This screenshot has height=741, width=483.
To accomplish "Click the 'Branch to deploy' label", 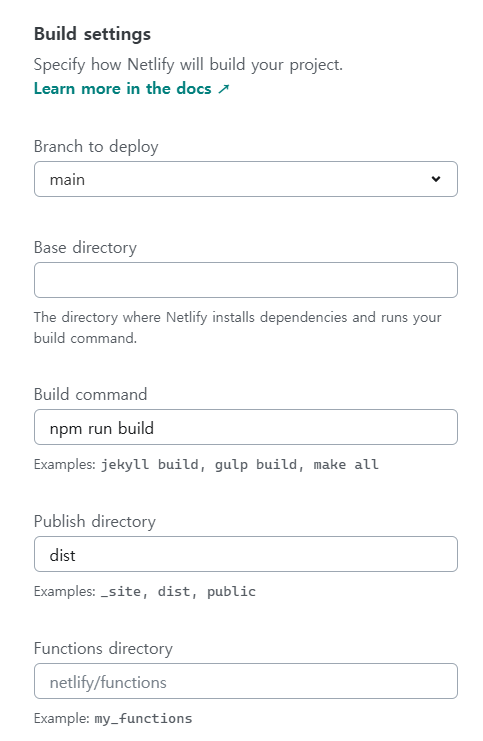I will coord(96,147).
